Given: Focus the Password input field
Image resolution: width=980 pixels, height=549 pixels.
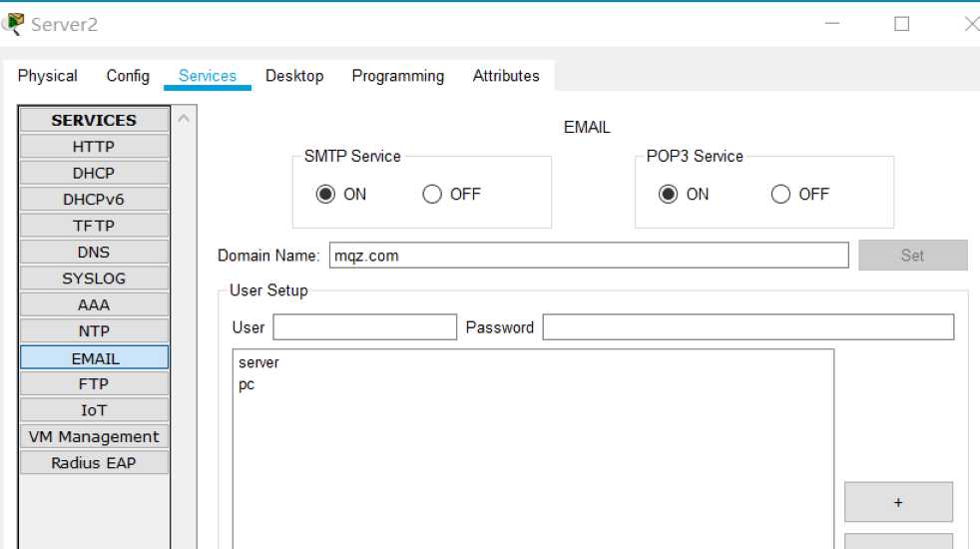Looking at the screenshot, I should tap(748, 327).
